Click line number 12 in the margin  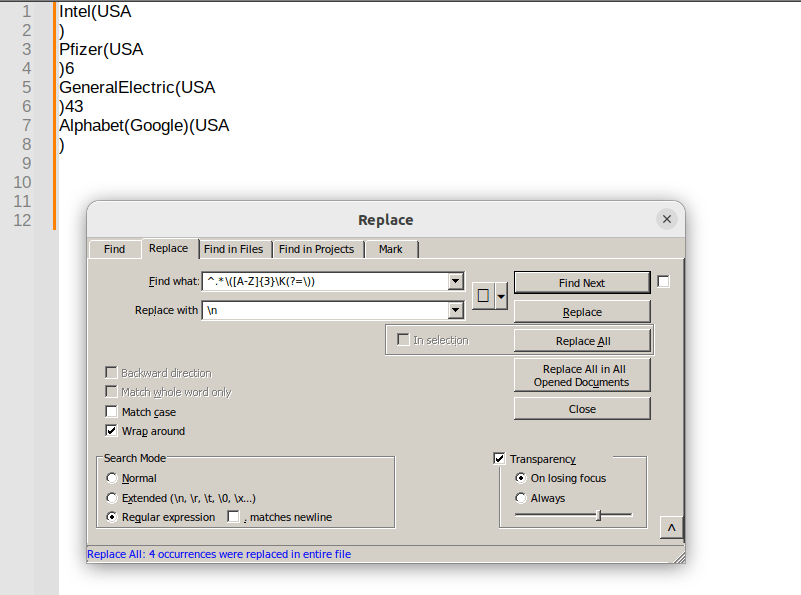tap(22, 221)
